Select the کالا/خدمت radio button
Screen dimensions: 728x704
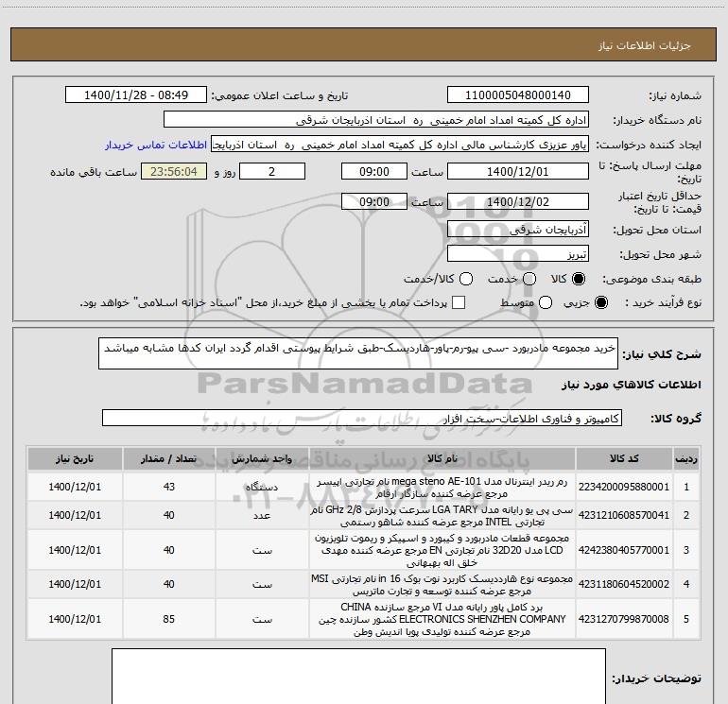tap(466, 279)
